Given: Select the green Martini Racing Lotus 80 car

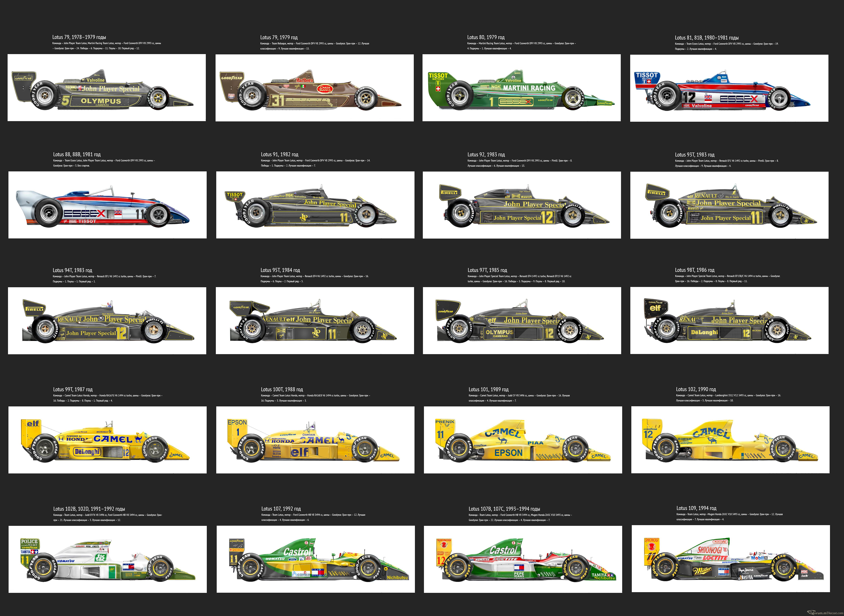Looking at the screenshot, I should pos(522,88).
